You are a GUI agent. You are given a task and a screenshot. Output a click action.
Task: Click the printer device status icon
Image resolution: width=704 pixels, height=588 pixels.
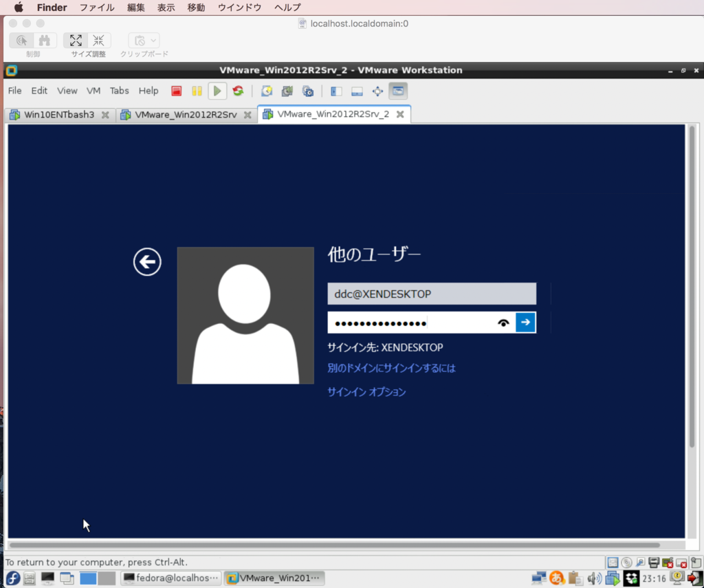654,563
